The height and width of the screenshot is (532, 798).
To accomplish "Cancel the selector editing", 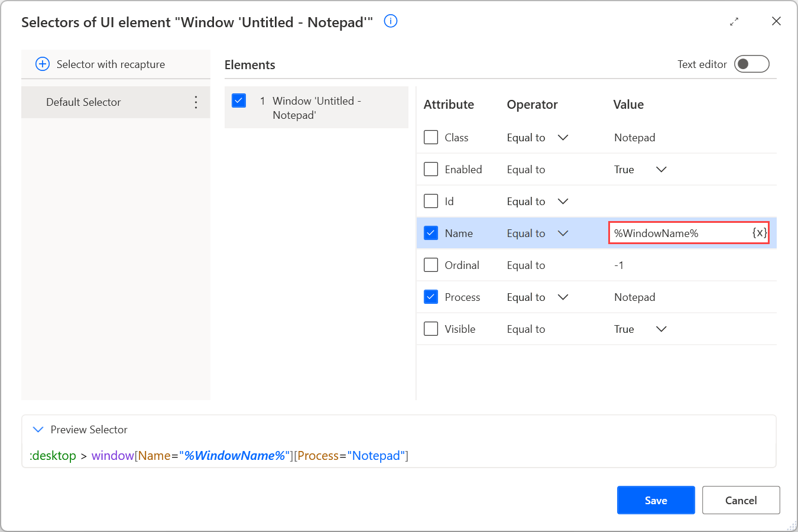I will (741, 499).
